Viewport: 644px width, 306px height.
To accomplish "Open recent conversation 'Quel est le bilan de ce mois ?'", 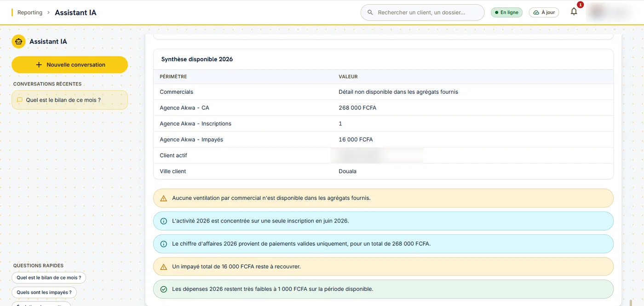I will tap(69, 100).
